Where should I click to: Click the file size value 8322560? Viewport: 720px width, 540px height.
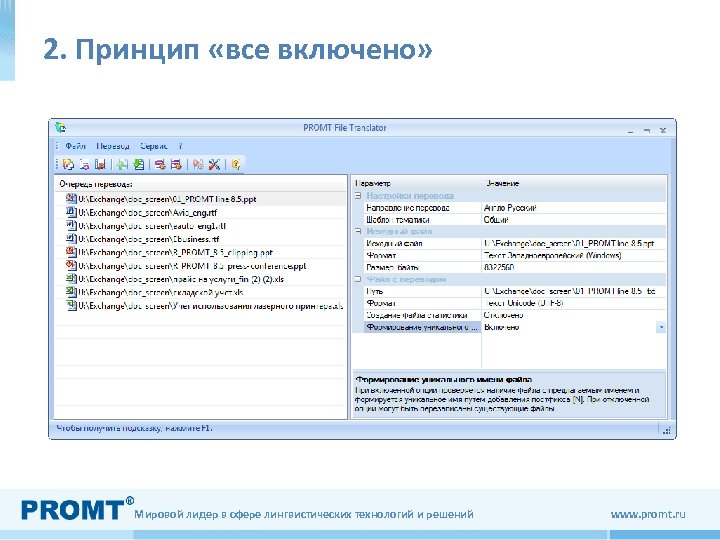point(499,267)
